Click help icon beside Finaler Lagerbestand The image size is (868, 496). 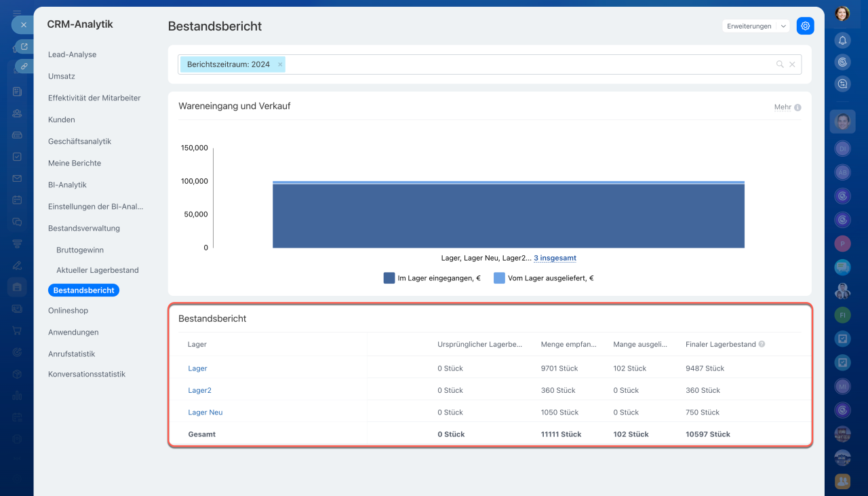(762, 344)
